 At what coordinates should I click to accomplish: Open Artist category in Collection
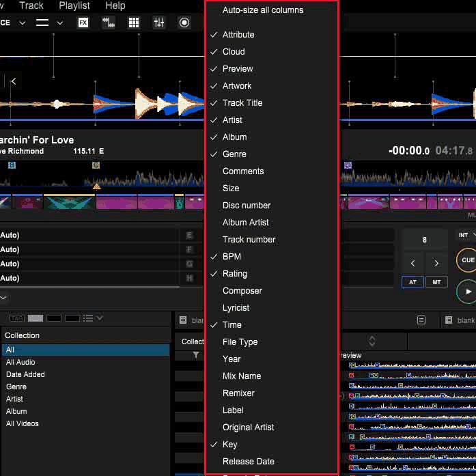(85, 400)
